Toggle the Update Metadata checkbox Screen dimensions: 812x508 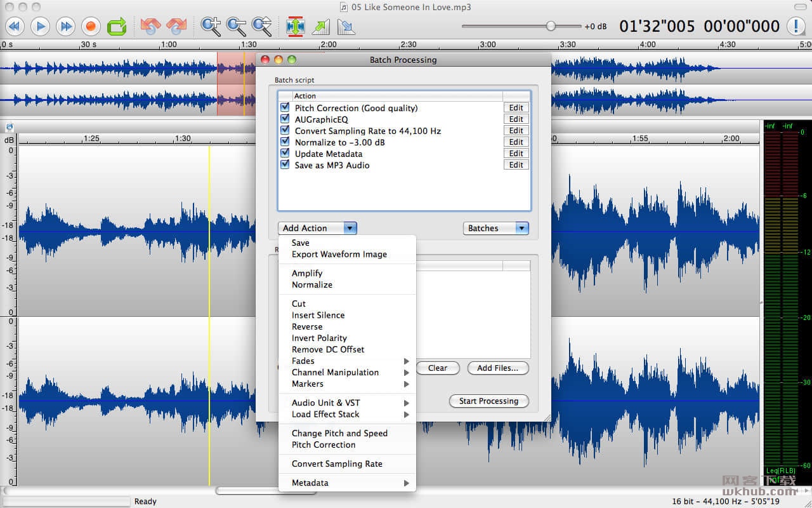point(285,154)
